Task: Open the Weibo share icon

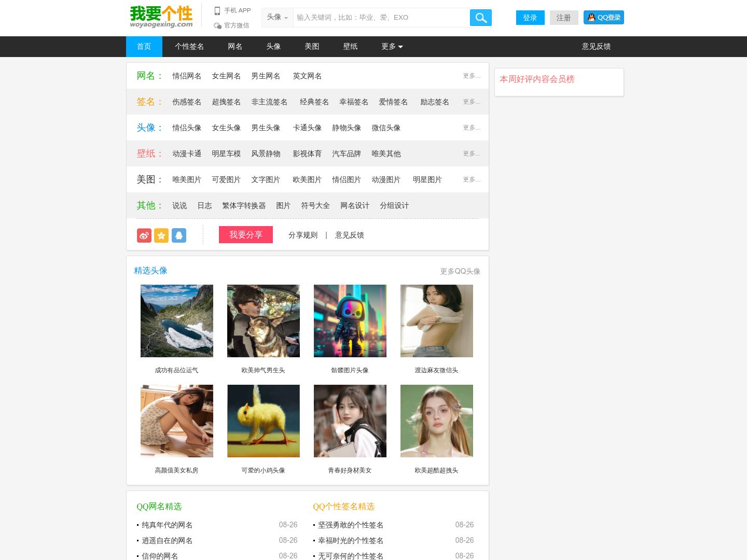Action: tap(144, 235)
